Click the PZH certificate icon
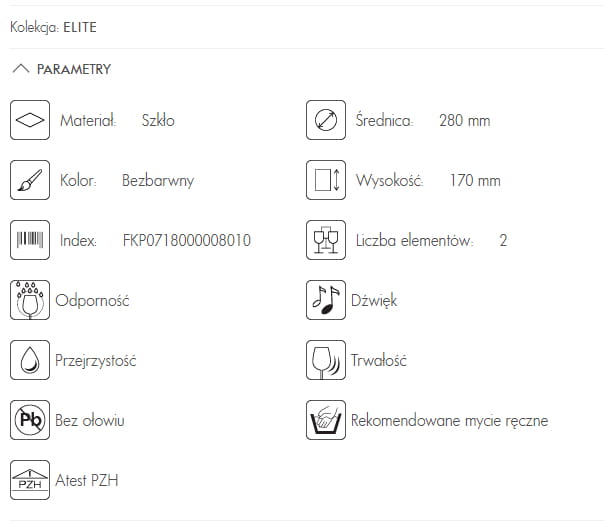Viewport: 604px width, 526px height. pyautogui.click(x=30, y=480)
